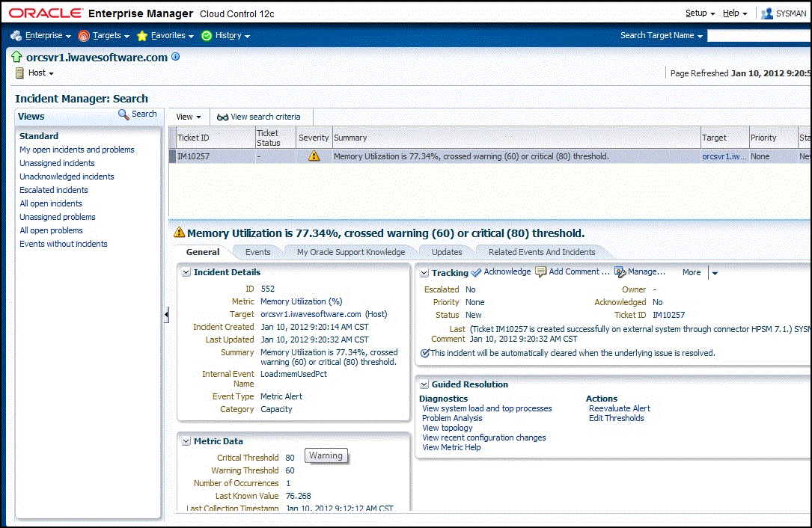Open the Favorites menu

172,36
